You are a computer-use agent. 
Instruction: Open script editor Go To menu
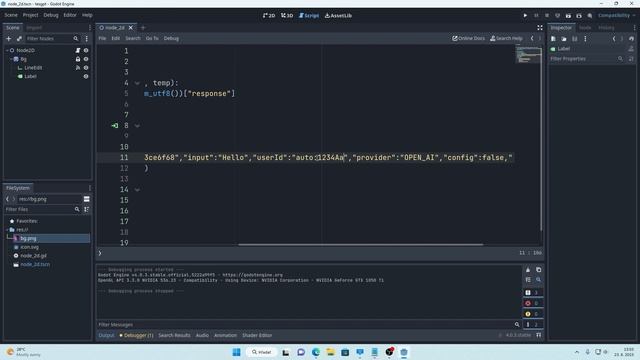click(x=152, y=38)
